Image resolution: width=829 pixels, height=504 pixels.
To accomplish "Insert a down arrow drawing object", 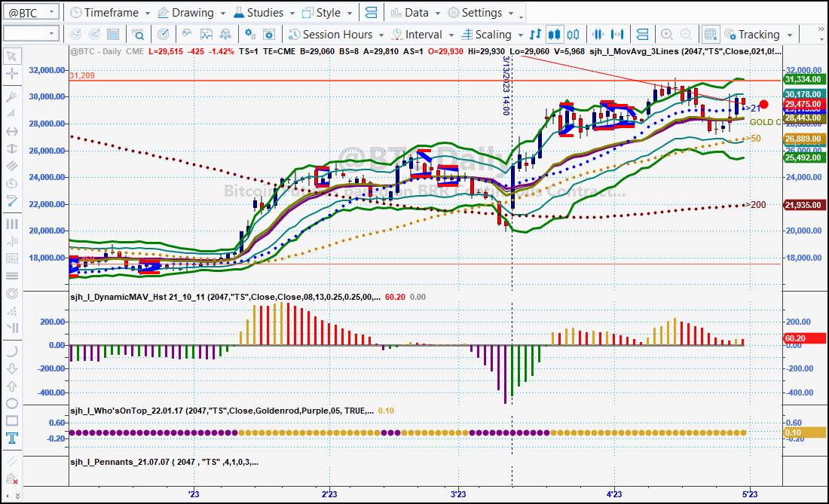I will click(x=11, y=368).
